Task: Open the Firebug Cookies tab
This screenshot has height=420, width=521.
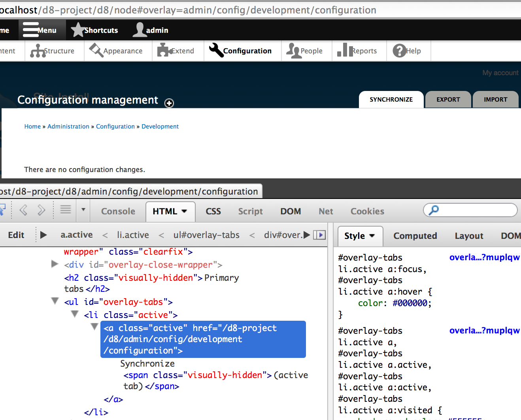Action: coord(367,212)
